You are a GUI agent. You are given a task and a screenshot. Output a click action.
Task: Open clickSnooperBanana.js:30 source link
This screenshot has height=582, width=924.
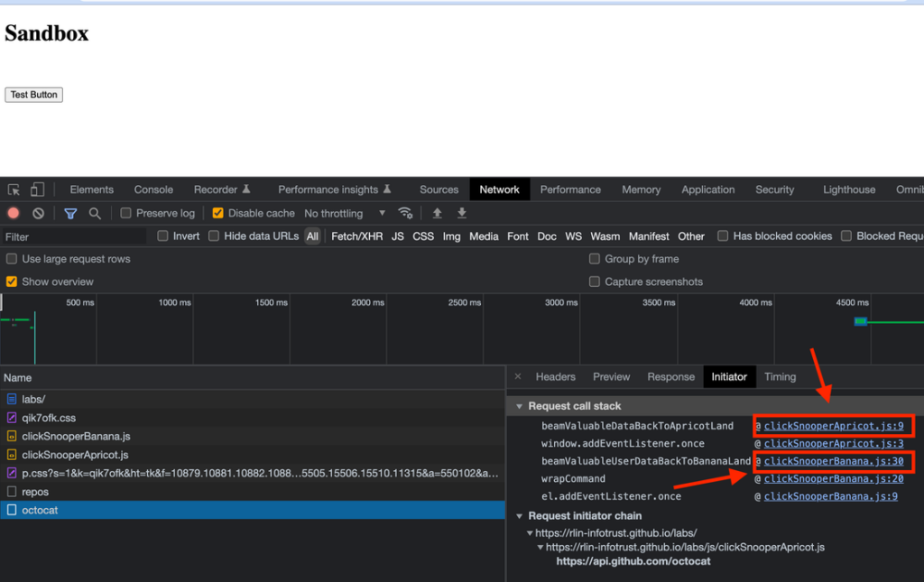coord(833,461)
